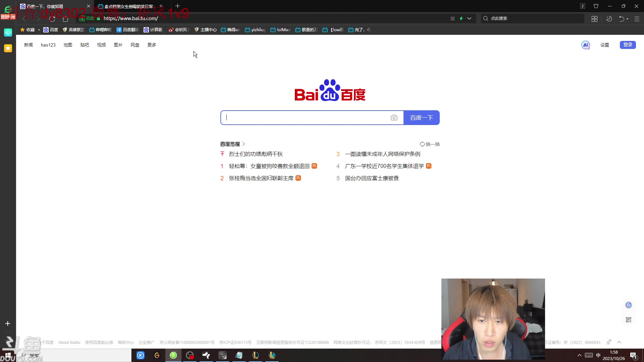Click the tab count '2' icon

pyautogui.click(x=583, y=6)
